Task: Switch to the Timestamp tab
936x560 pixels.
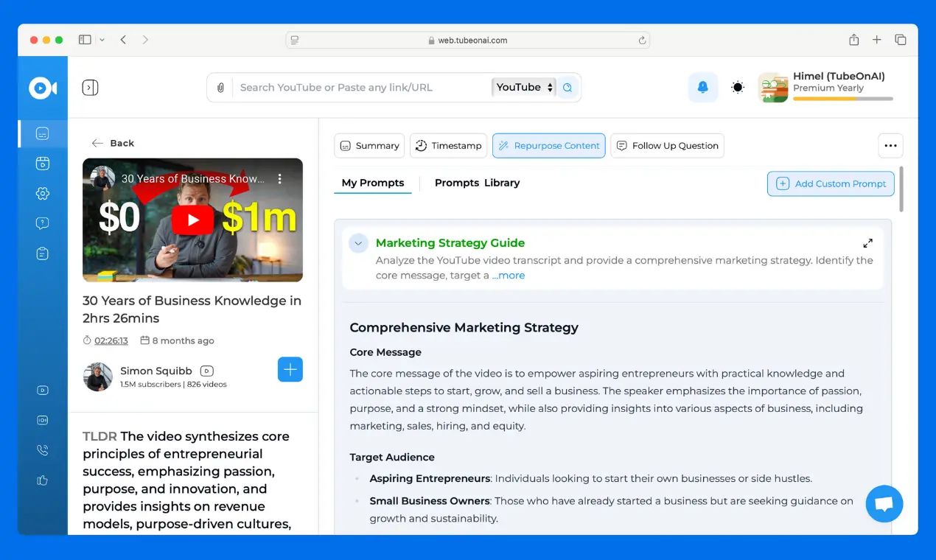Action: [449, 146]
